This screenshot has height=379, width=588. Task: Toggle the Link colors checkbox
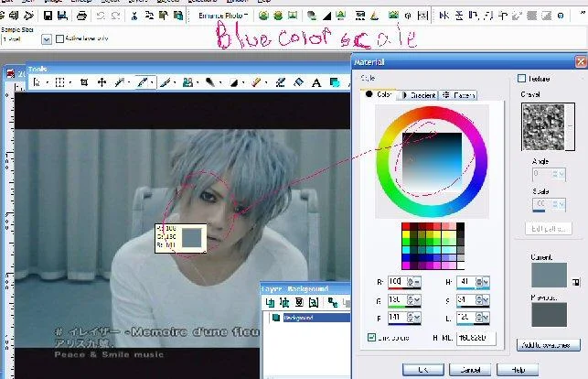pyautogui.click(x=371, y=337)
